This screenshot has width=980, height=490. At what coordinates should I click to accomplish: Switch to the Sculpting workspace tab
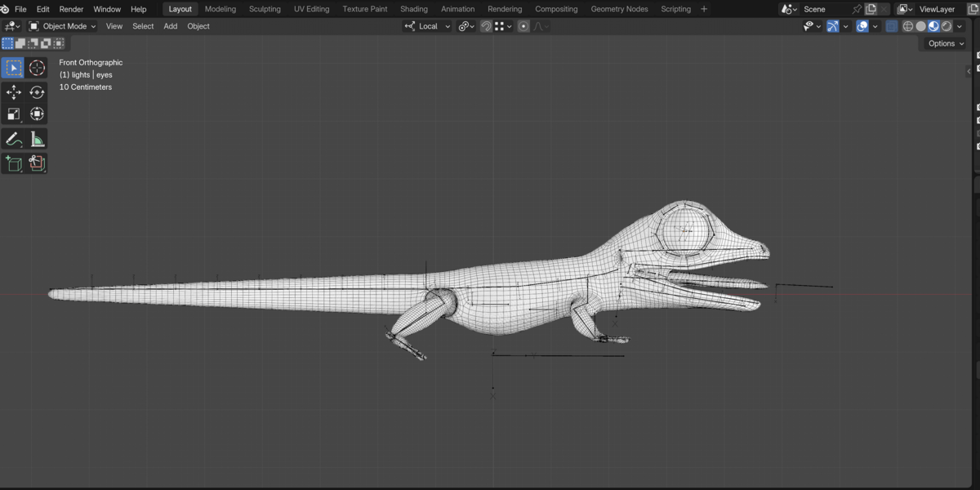coord(265,9)
